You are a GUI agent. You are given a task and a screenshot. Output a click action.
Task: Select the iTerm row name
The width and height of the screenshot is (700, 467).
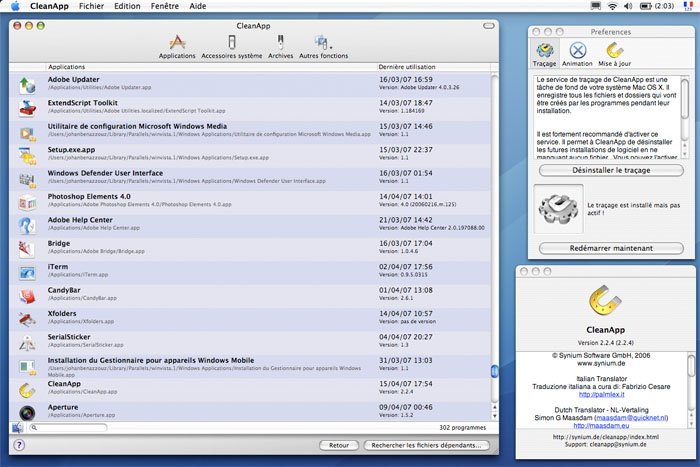[x=58, y=267]
